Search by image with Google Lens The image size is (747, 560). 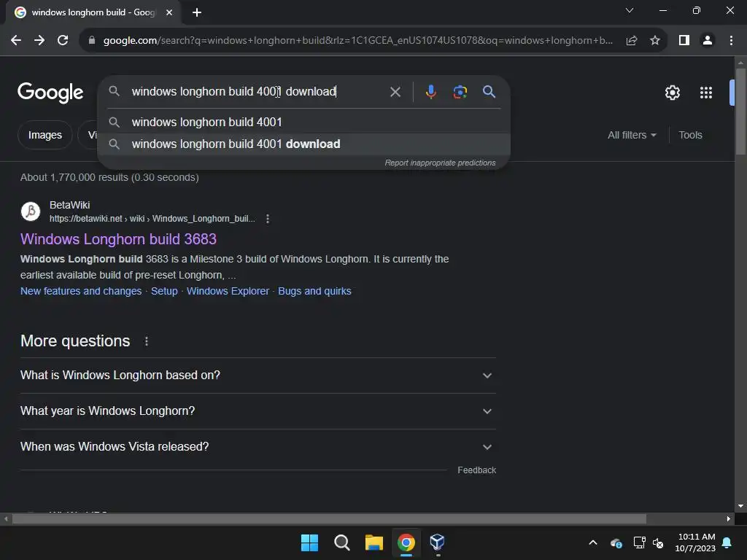460,92
